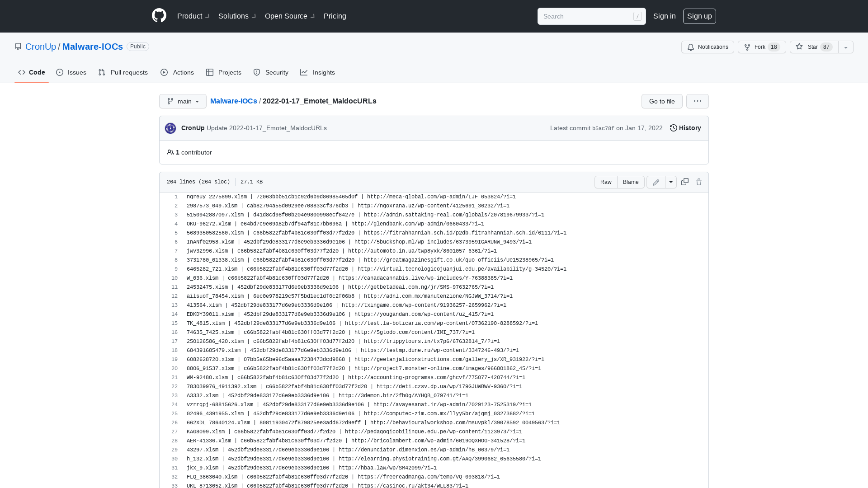Click line text starting A3332.xlsm
Screen dimensions: 868x488
(327, 395)
